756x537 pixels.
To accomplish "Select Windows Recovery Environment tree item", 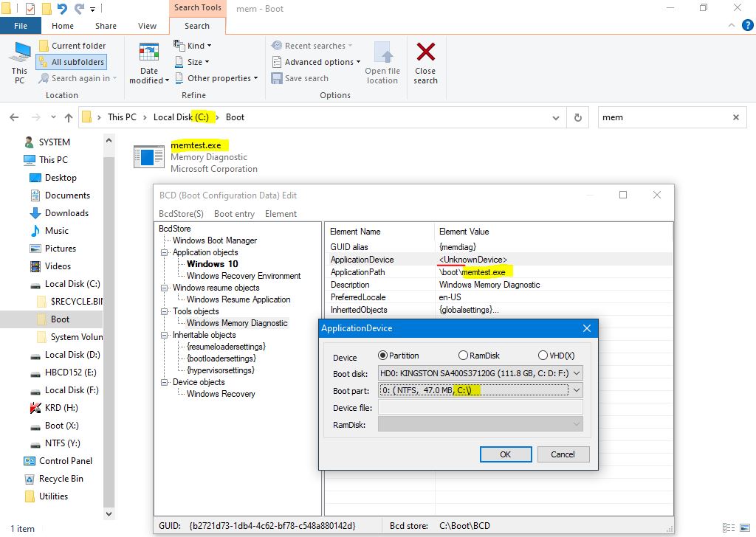I will pos(244,276).
